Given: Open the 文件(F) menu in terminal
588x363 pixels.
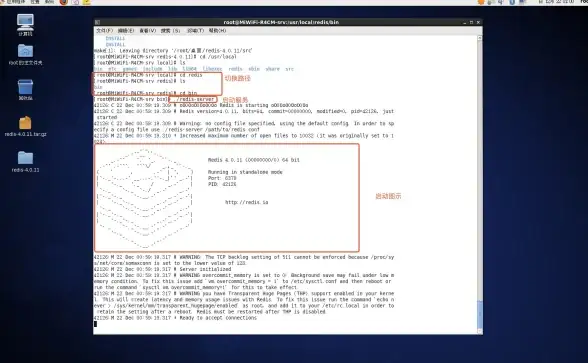Looking at the screenshot, I should [104, 30].
